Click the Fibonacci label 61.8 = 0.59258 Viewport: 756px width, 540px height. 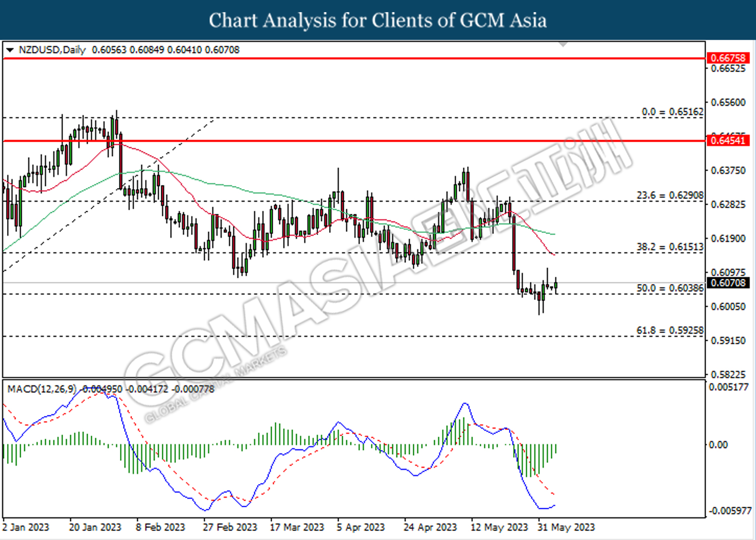pos(670,330)
